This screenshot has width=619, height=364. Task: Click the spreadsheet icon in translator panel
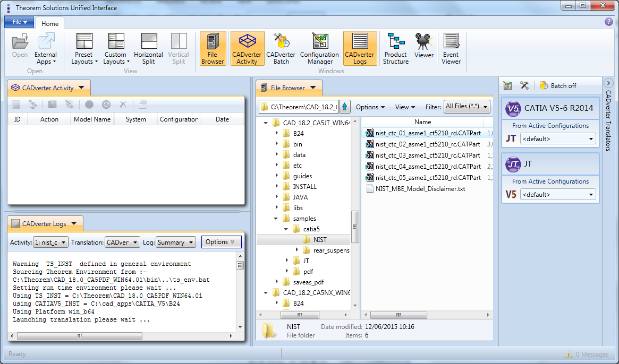(x=507, y=85)
